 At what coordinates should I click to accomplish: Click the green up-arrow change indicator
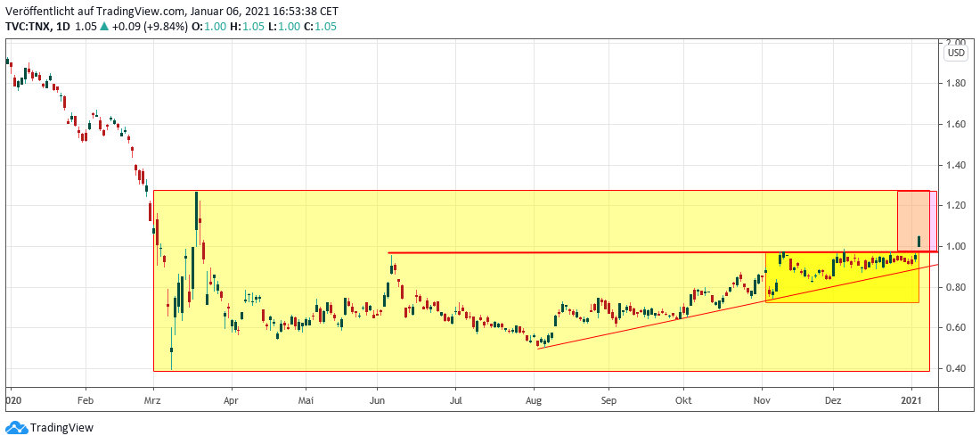tap(103, 26)
